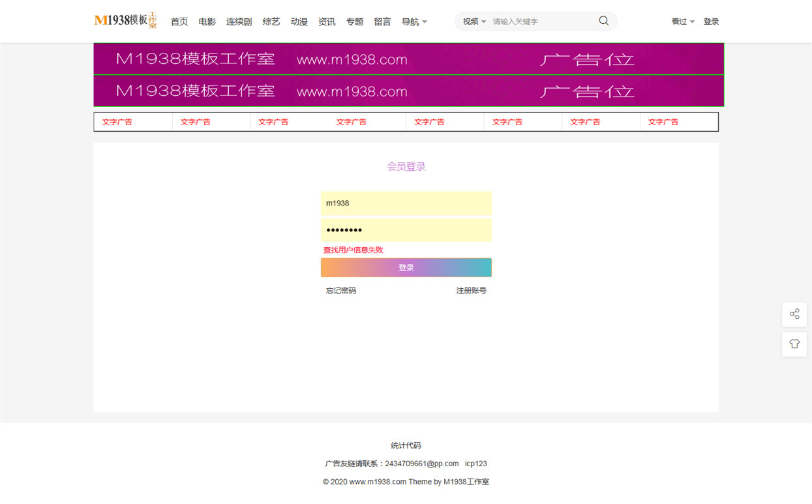Image resolution: width=812 pixels, height=504 pixels.
Task: Click the icp123 footer link
Action: click(476, 464)
